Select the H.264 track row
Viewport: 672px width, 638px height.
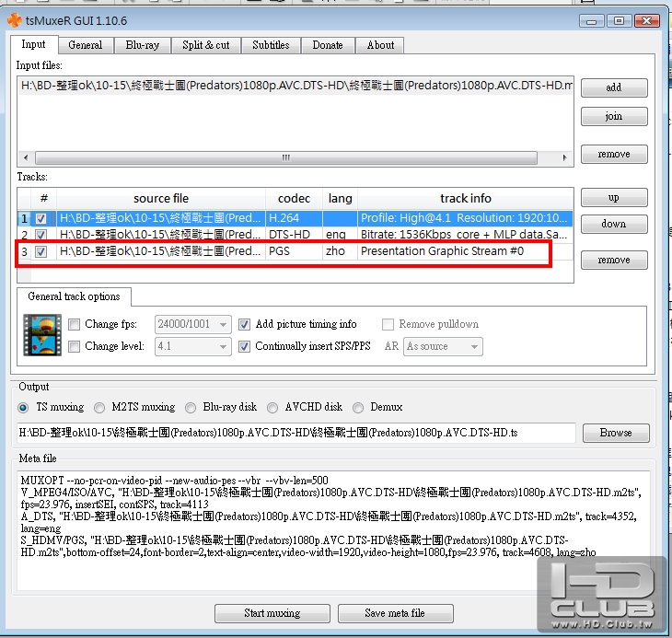tap(295, 218)
